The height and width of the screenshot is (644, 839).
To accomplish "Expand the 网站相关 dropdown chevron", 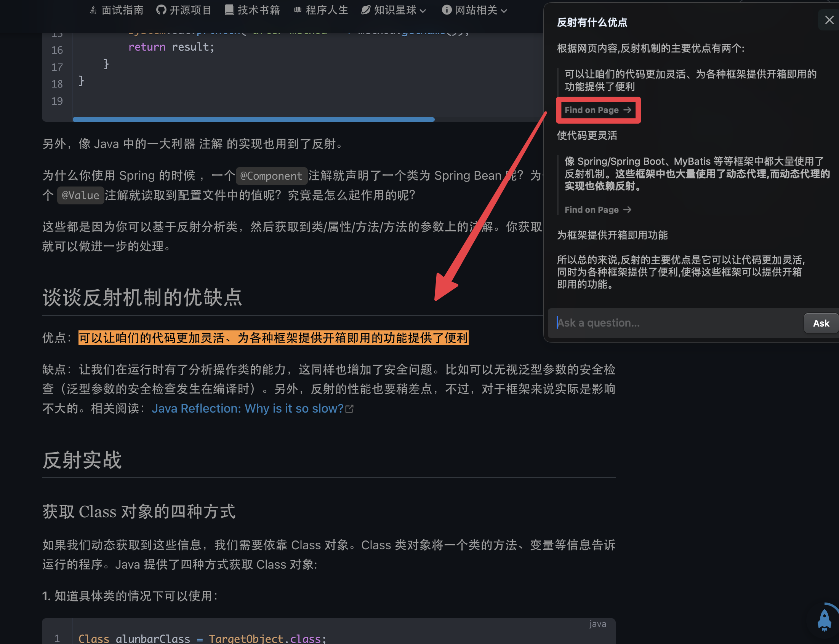I will point(504,11).
